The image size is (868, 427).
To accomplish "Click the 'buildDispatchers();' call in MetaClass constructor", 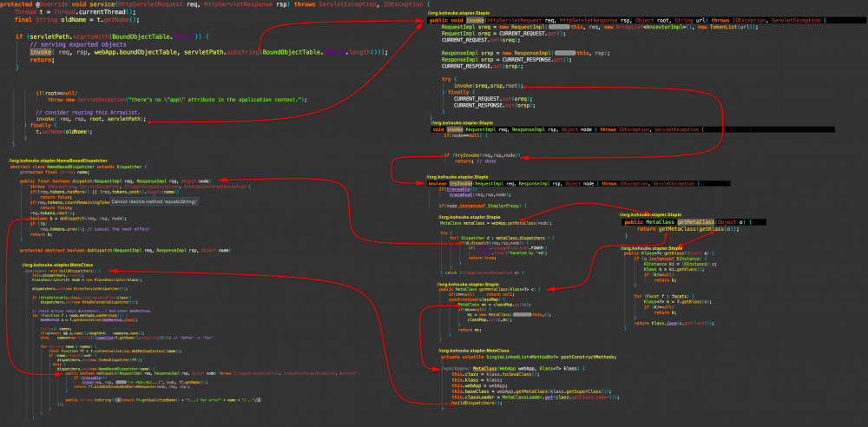I will coord(475,404).
